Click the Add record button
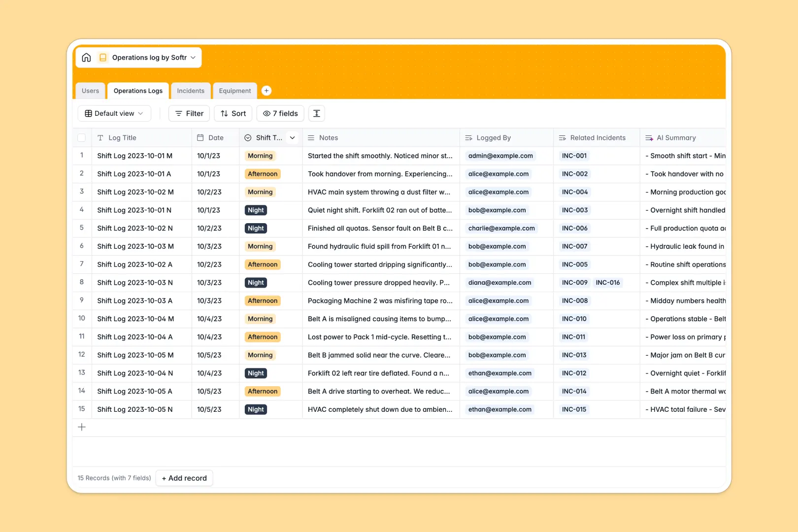This screenshot has height=532, width=798. (184, 478)
